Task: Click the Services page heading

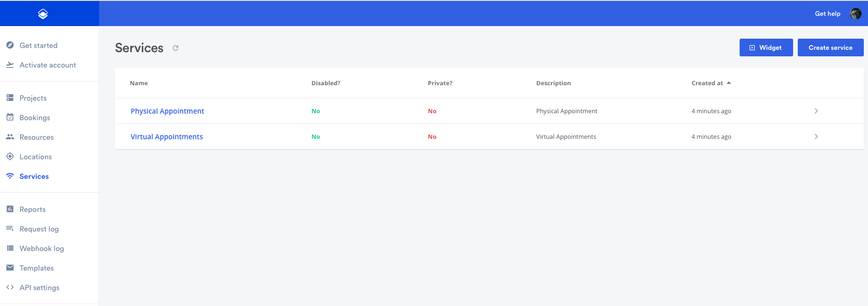Action: pyautogui.click(x=139, y=48)
